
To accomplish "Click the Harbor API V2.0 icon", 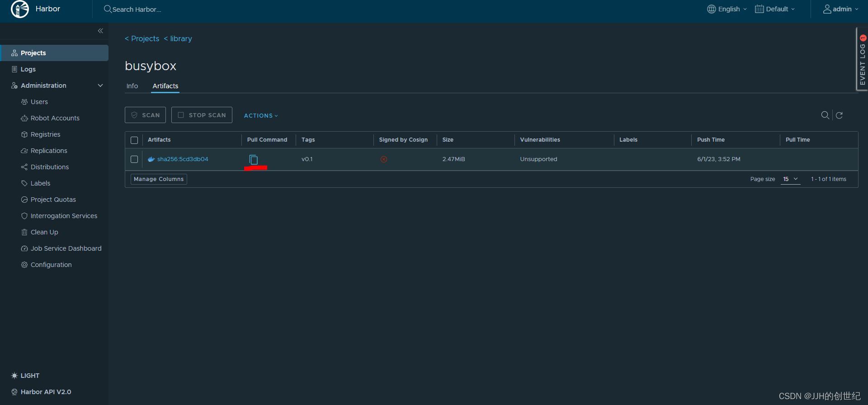I will tap(14, 392).
